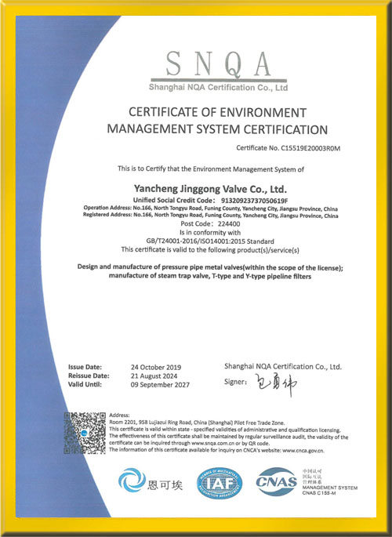
Task: Click GB/T24001-2016/ISO14001:2015 Standard text
Action: click(210, 241)
